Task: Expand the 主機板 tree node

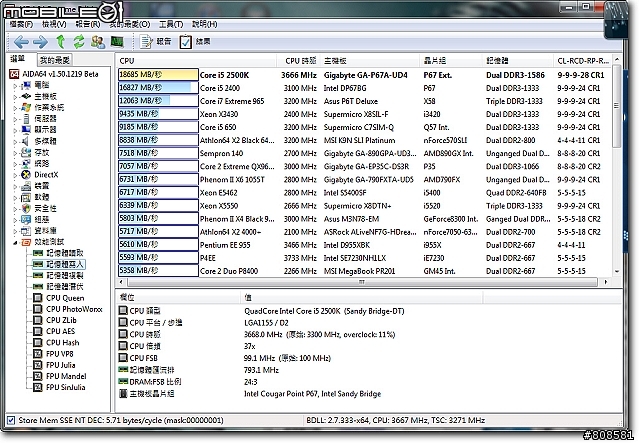Action: click(14, 95)
